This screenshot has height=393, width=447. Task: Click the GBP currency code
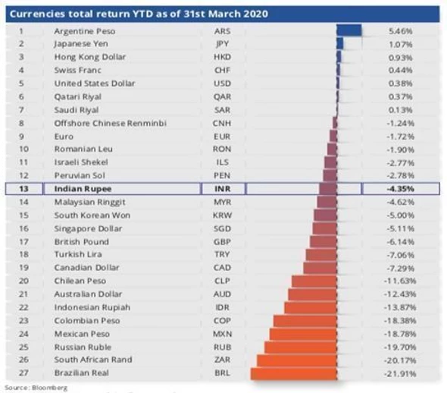222,242
